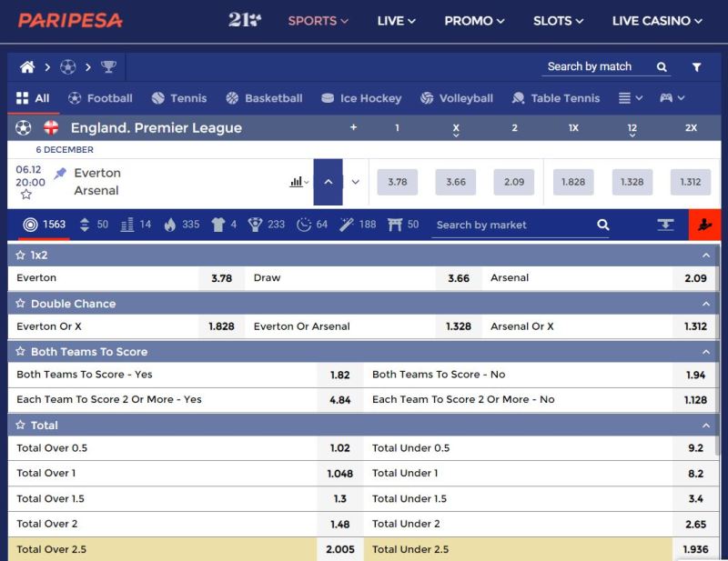Toggle favorite star on Double Chance market
Screen dimensions: 728x561
tap(20, 303)
